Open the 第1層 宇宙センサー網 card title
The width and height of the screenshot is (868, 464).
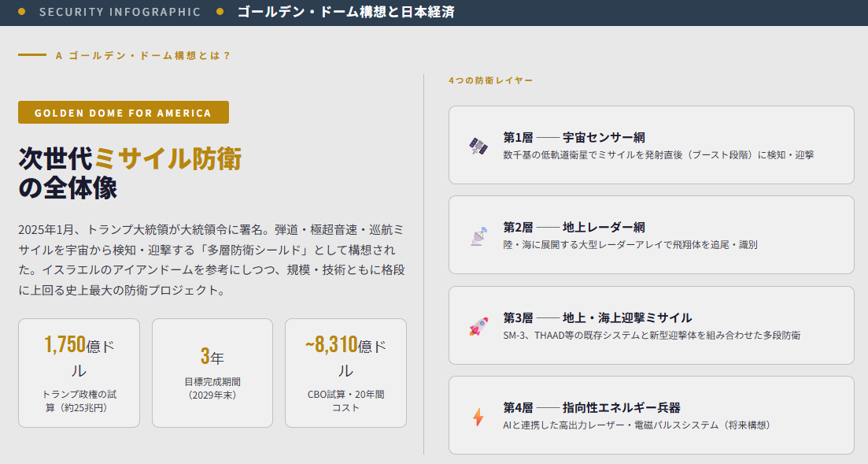tap(574, 137)
